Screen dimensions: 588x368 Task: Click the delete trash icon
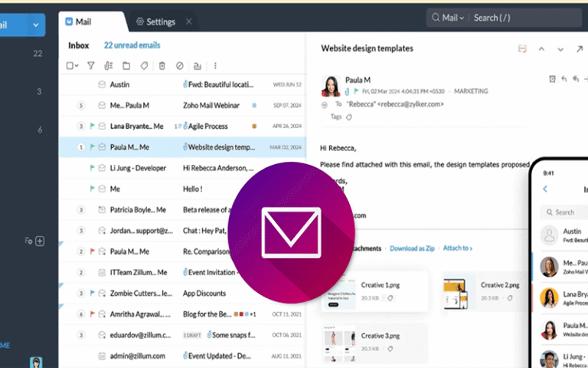point(162,66)
